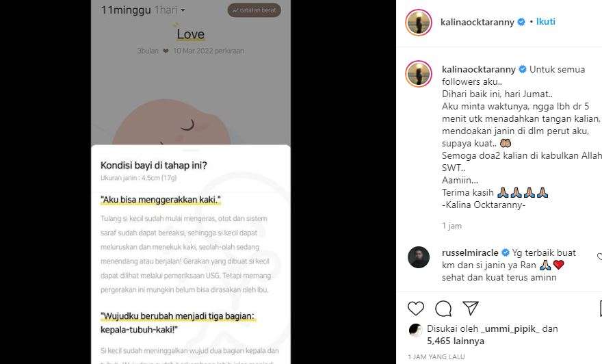Click kalinaocktaranny avatar beside the caption
Image resolution: width=602 pixels, height=364 pixels.
(x=419, y=74)
